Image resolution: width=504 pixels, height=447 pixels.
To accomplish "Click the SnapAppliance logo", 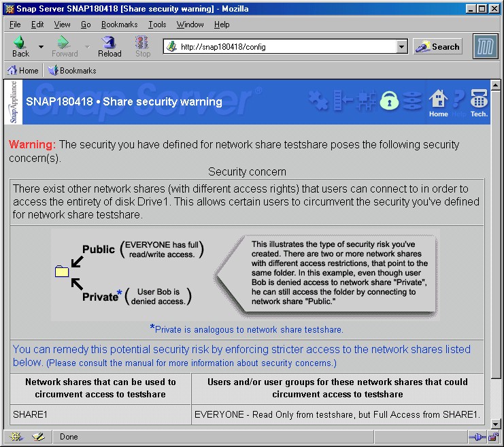I will 13,102.
